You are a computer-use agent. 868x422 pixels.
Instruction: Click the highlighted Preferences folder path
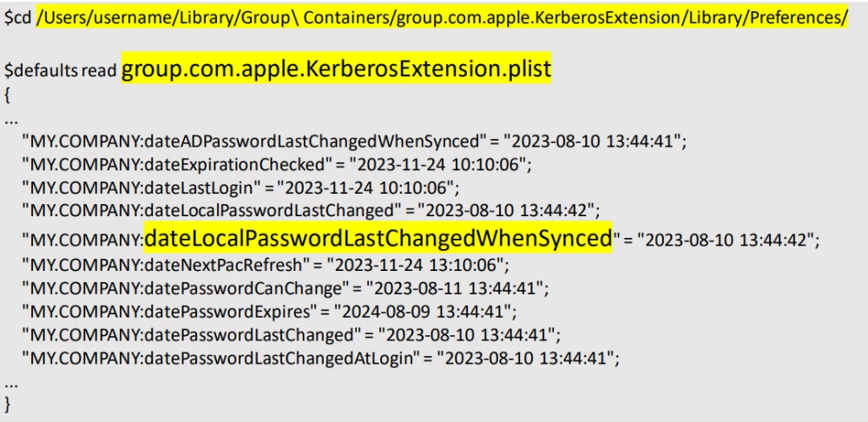[442, 19]
